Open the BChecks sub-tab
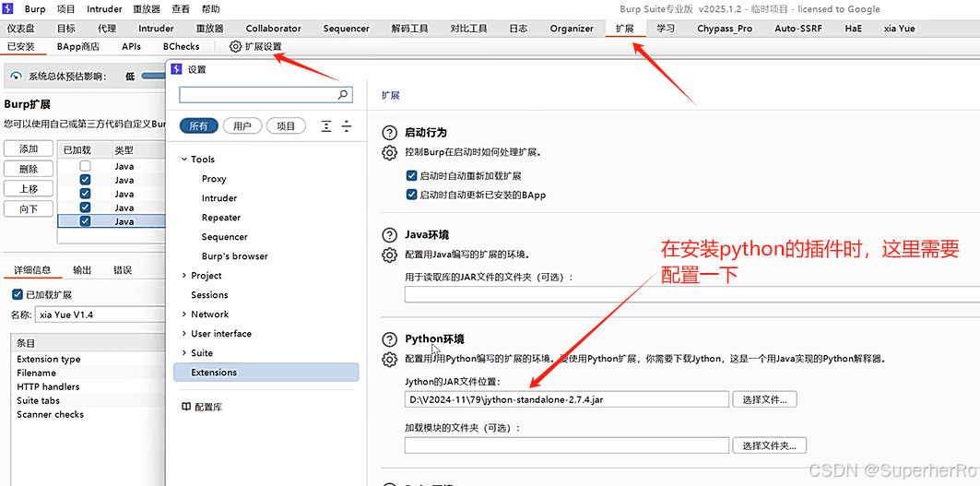Image resolution: width=980 pixels, height=486 pixels. [x=182, y=46]
